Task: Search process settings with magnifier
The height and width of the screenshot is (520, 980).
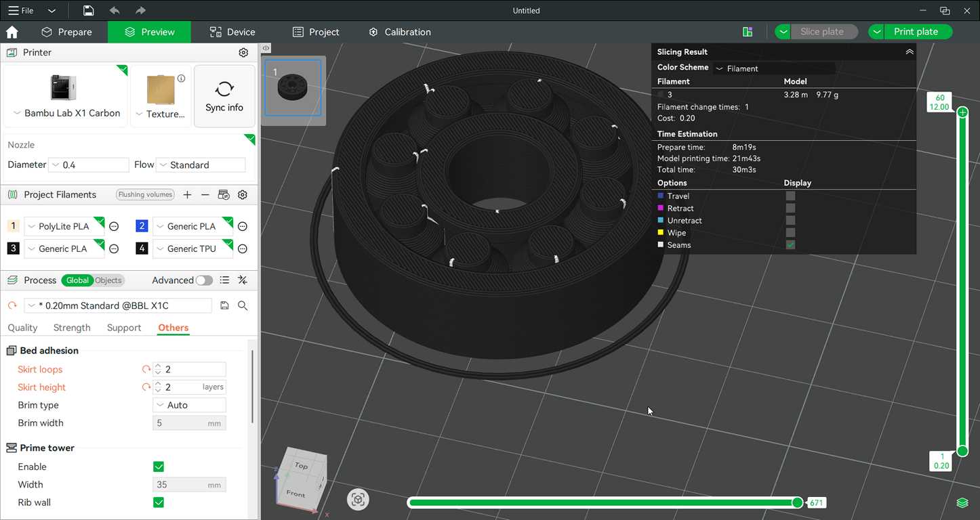Action: coord(243,305)
